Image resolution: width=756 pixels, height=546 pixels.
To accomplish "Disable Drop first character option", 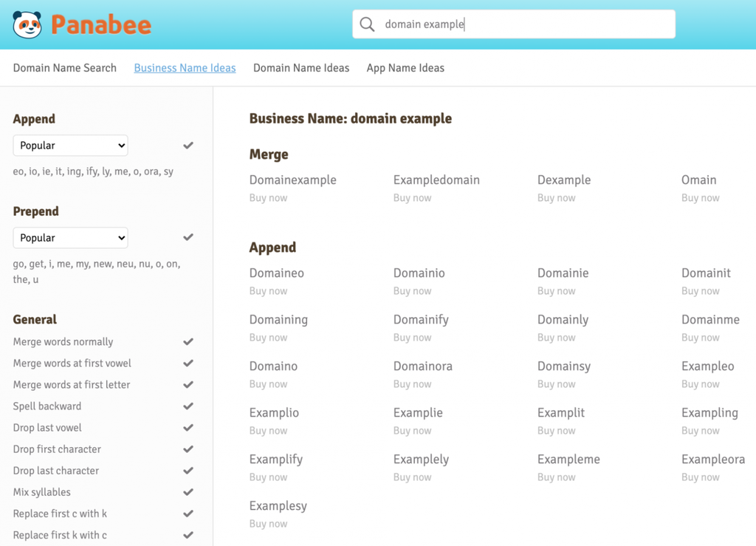I will pos(188,449).
